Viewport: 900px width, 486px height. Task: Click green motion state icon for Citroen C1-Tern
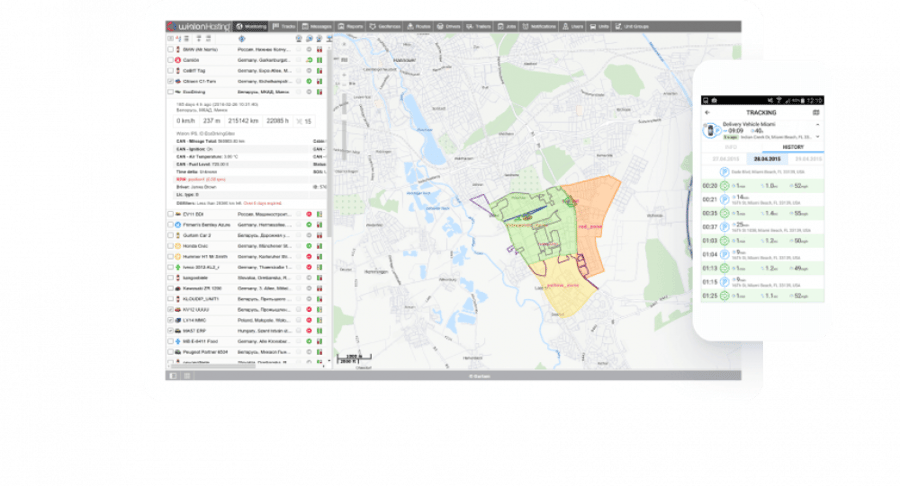pyautogui.click(x=309, y=81)
